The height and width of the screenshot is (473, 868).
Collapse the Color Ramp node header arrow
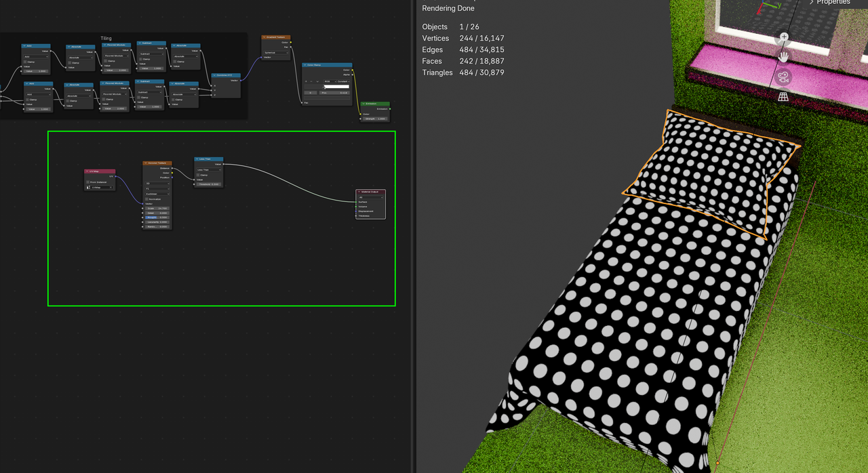pyautogui.click(x=305, y=65)
